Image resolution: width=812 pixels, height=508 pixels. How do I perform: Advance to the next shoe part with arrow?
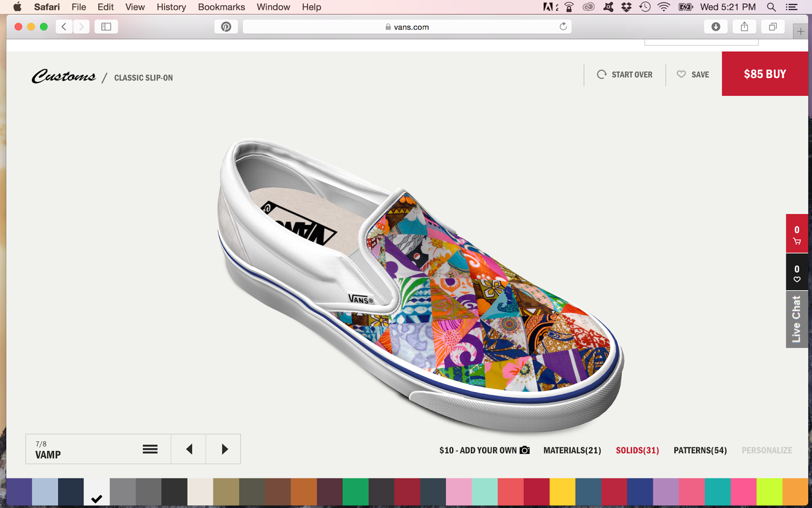(x=223, y=449)
